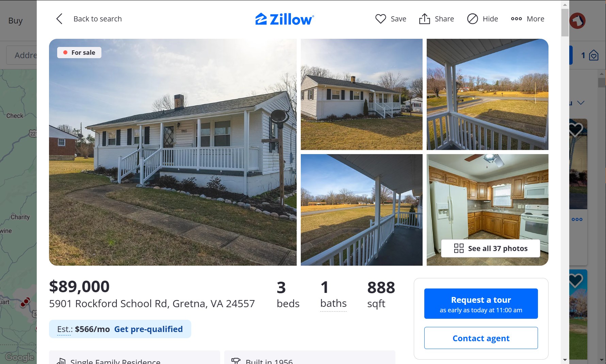Click the modal vertical scrollbar thumb
Viewport: 606px width, 364px height.
click(565, 22)
